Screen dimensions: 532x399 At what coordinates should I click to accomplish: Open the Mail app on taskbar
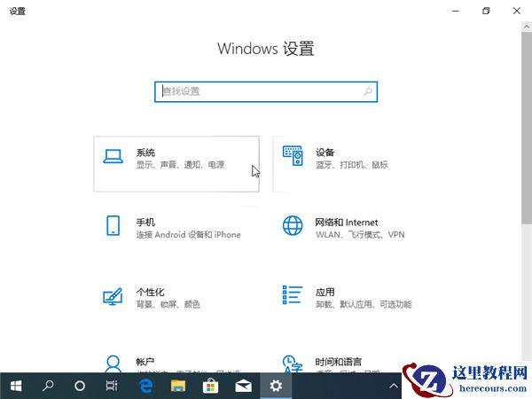(x=243, y=386)
